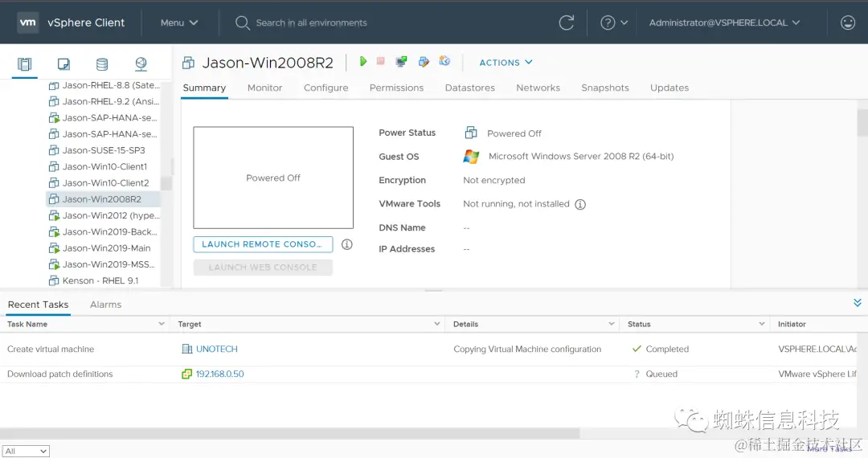Screen dimensions: 868x458
Task: Open the help question mark menu
Action: tap(614, 22)
